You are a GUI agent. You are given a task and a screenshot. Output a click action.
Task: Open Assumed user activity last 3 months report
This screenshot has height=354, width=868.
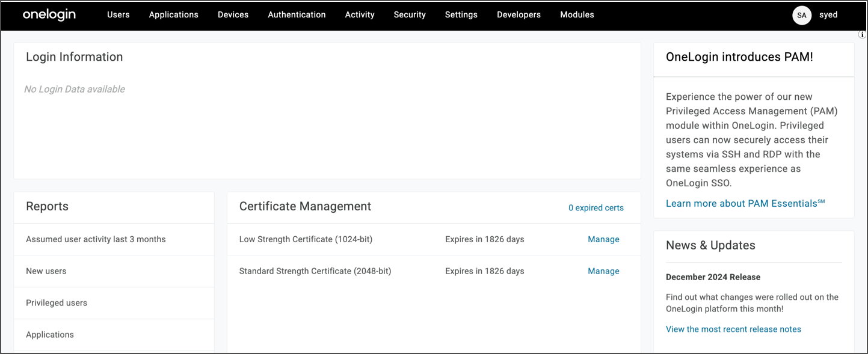tap(96, 239)
